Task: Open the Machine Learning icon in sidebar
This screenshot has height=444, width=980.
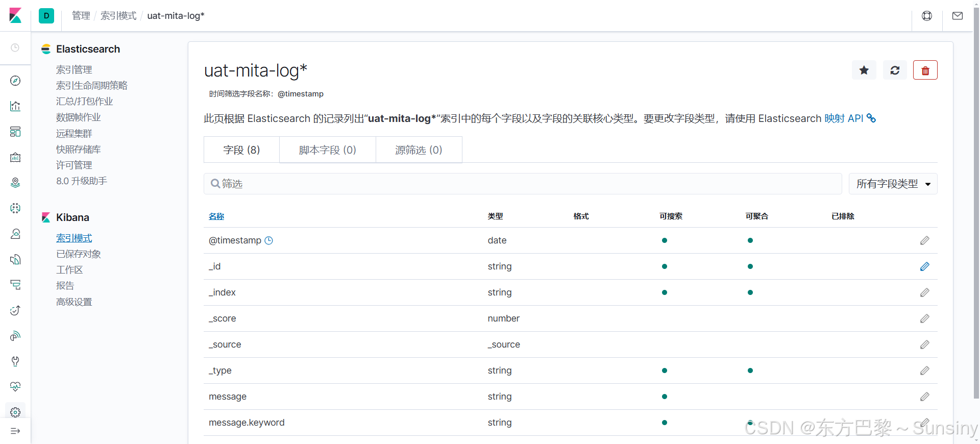Action: [x=15, y=208]
